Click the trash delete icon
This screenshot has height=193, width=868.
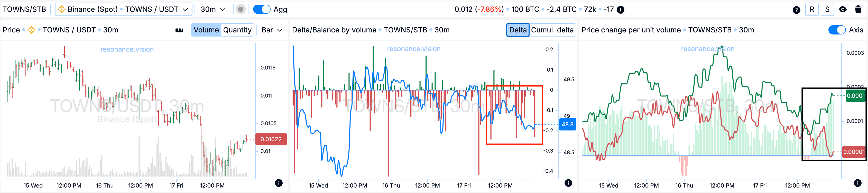(x=858, y=10)
